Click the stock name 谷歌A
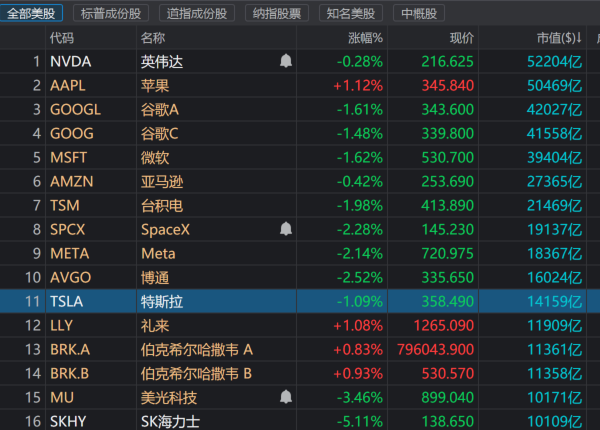The image size is (600, 430). [160, 110]
